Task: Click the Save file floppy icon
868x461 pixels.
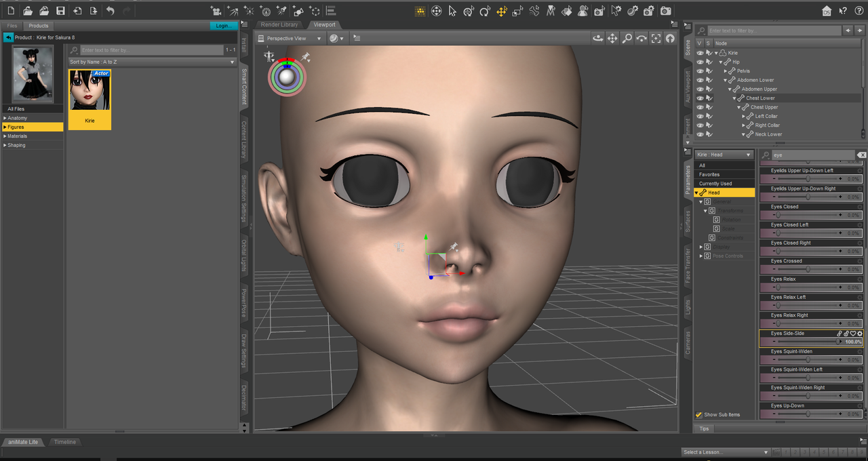Action: pos(61,11)
